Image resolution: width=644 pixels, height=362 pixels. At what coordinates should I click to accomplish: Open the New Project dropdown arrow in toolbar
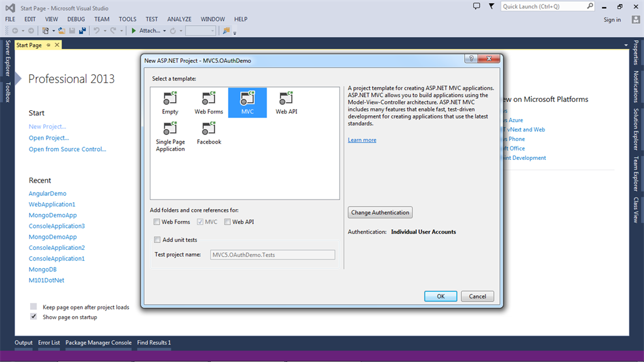tap(53, 31)
